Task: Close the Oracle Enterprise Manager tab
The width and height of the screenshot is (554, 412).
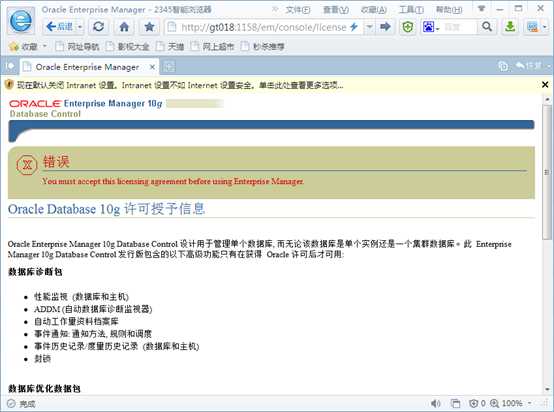Action: tap(152, 67)
